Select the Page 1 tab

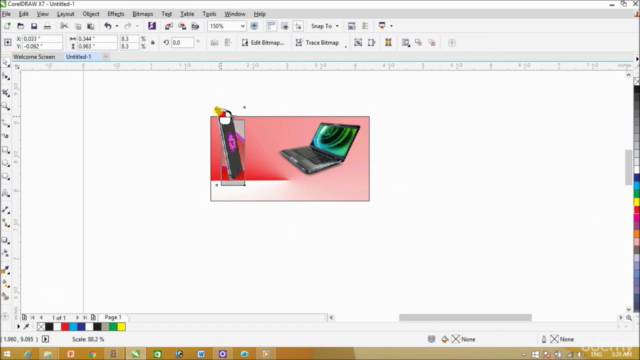[x=113, y=317]
